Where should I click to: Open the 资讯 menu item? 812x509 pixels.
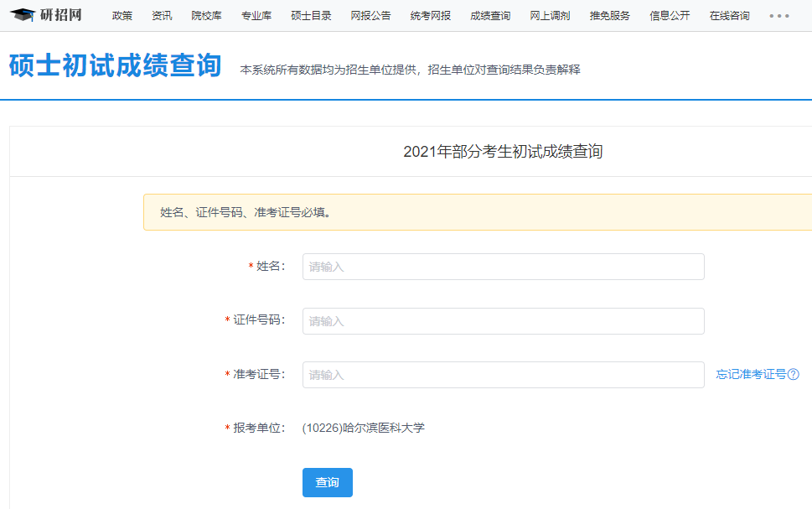pos(161,14)
